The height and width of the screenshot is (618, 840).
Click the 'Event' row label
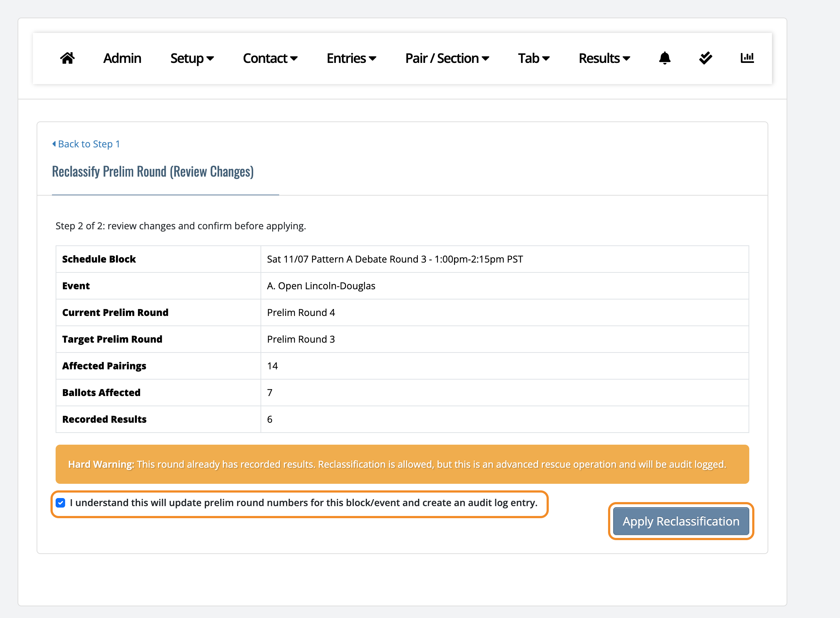(76, 286)
